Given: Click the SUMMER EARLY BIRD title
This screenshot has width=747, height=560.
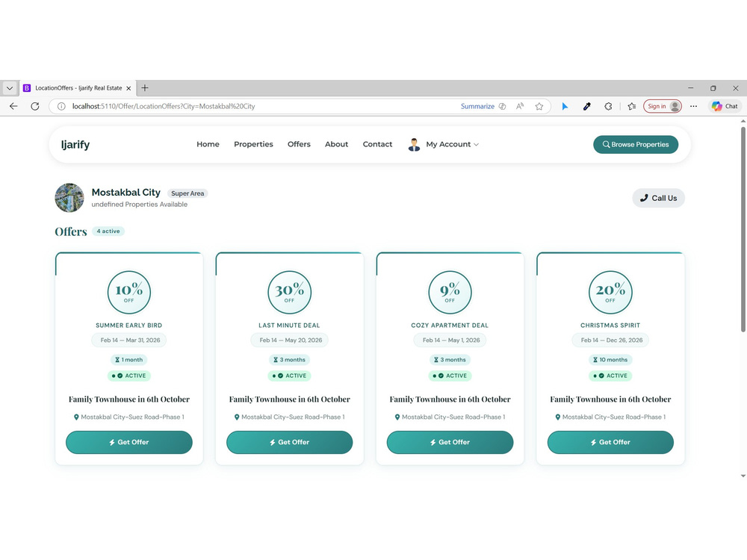Looking at the screenshot, I should 129,326.
